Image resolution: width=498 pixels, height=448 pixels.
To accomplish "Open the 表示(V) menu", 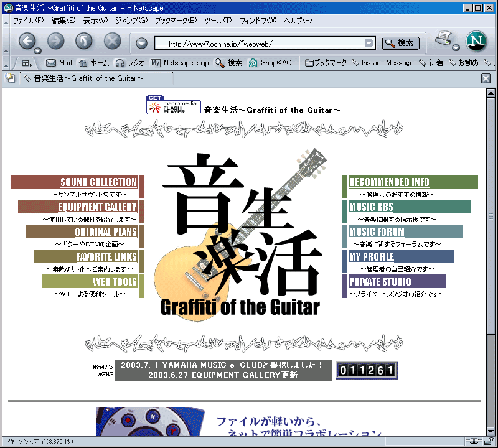I will click(x=95, y=21).
